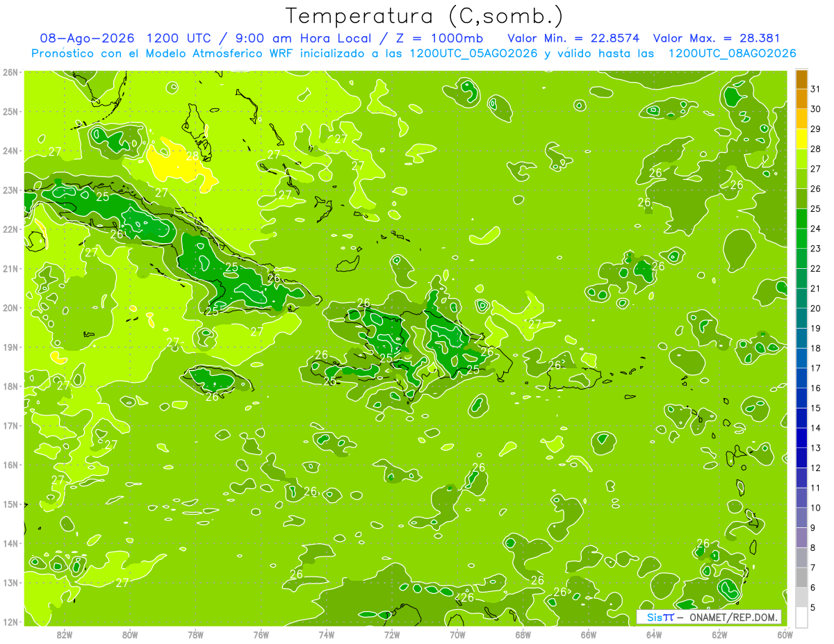Click the orange colorbar segment between 29 and 30
This screenshot has height=644, width=834.
tap(801, 119)
